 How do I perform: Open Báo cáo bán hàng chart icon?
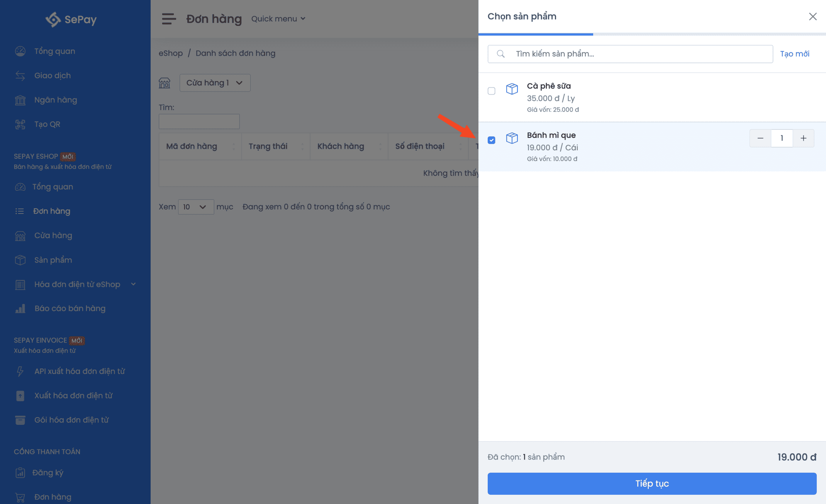[20, 309]
